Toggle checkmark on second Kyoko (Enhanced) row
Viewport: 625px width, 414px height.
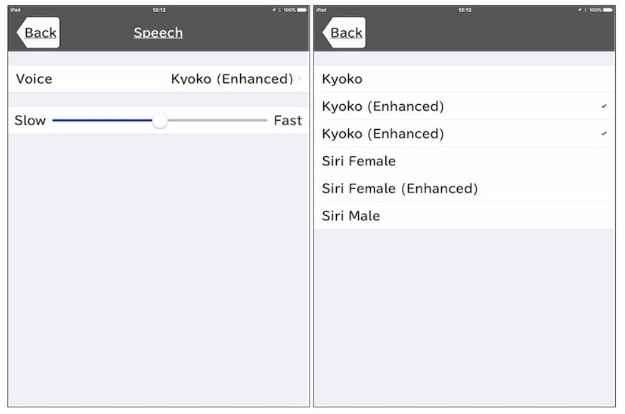point(604,133)
